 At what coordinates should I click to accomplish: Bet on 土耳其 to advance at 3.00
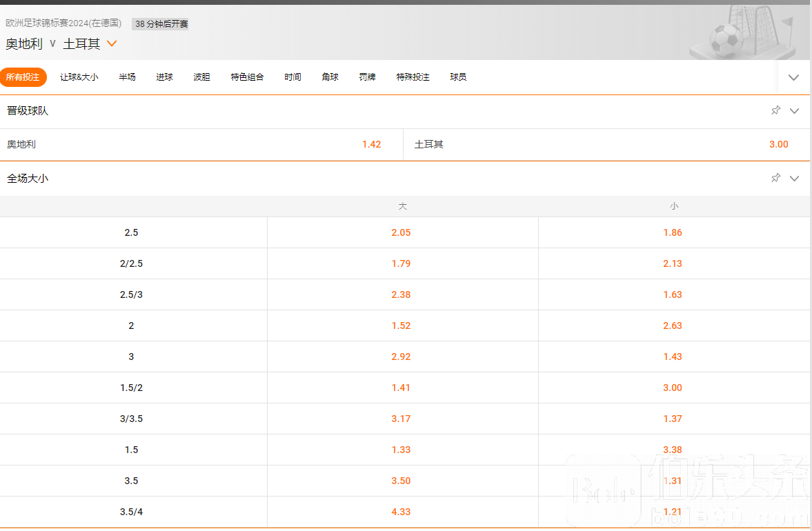778,145
